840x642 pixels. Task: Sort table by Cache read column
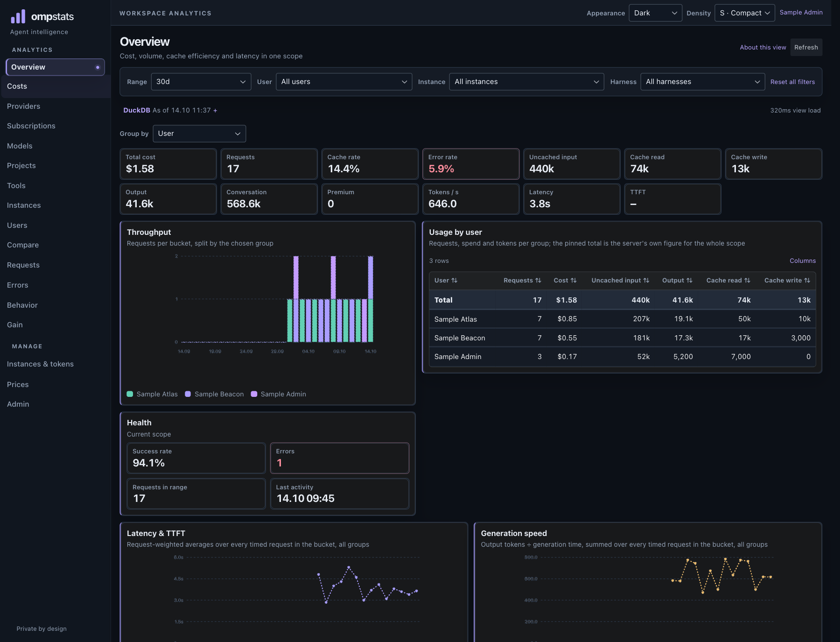[x=728, y=280]
